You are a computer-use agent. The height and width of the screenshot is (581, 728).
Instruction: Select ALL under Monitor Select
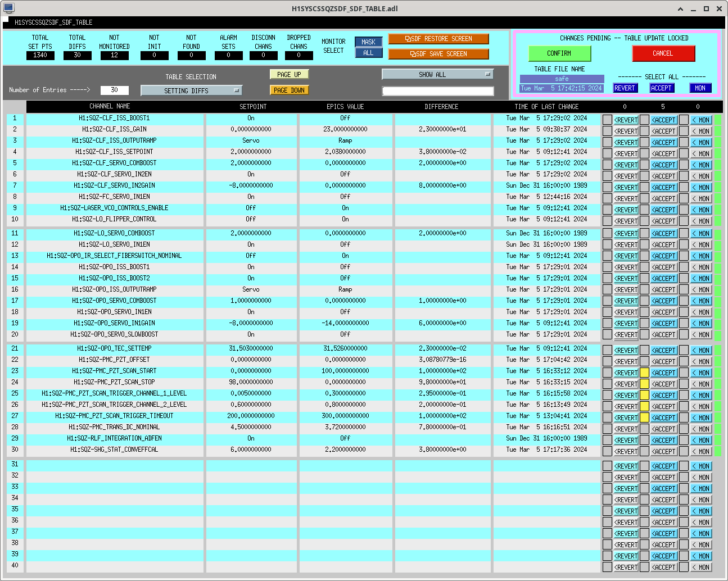coord(368,53)
